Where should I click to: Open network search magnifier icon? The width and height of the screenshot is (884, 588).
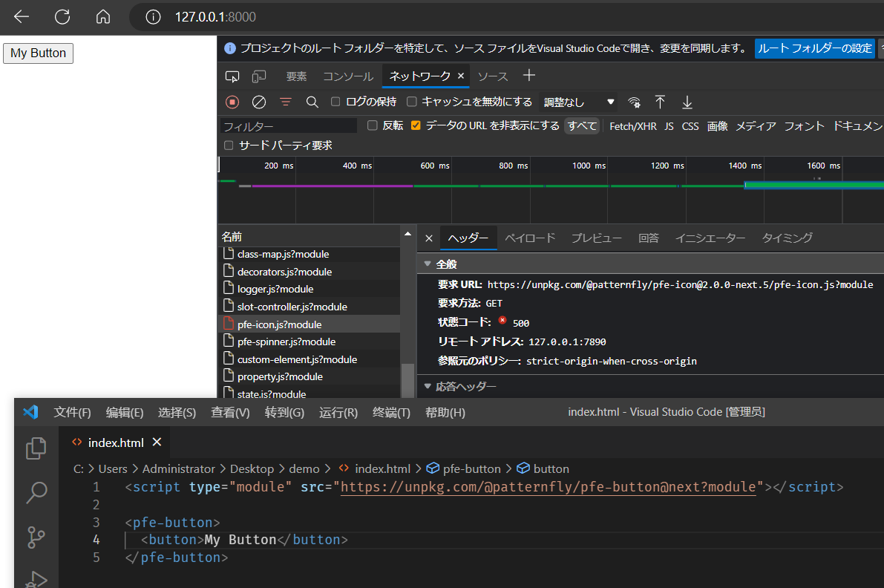pyautogui.click(x=312, y=102)
